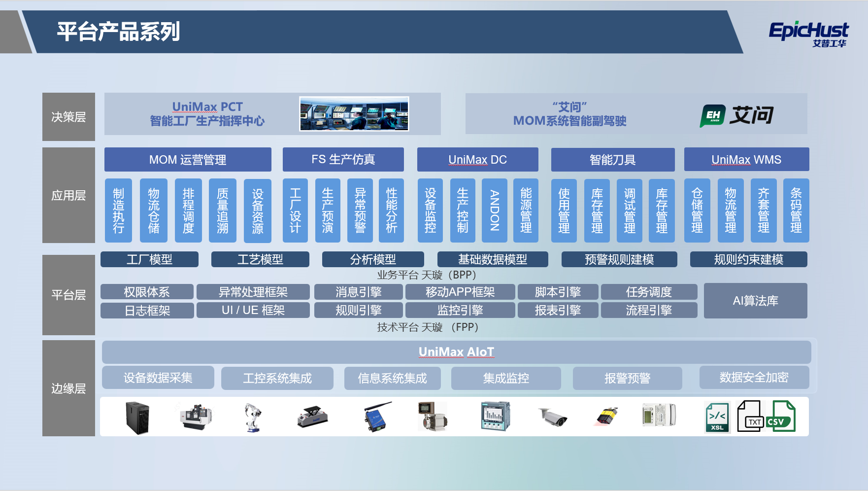This screenshot has height=491, width=868.
Task: Open the control room photo thumbnail
Action: [354, 114]
